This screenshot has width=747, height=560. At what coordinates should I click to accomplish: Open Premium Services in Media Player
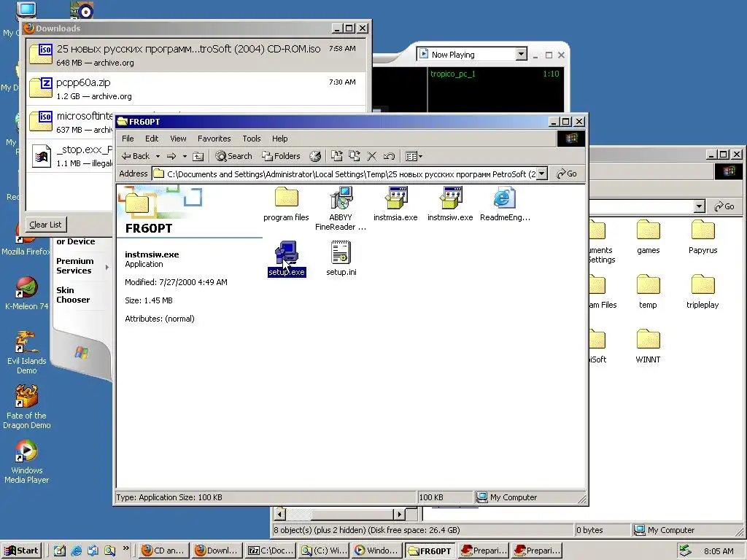[75, 265]
